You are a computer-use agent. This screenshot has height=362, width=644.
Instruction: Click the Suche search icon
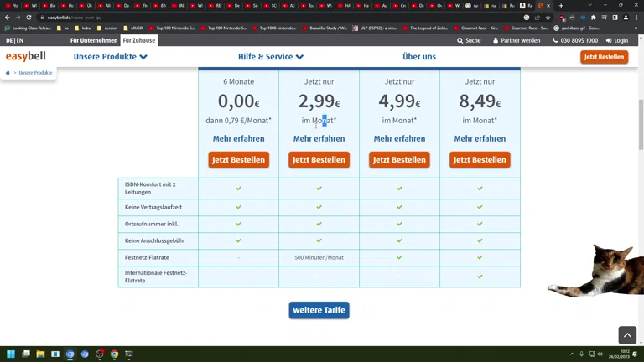tap(460, 40)
